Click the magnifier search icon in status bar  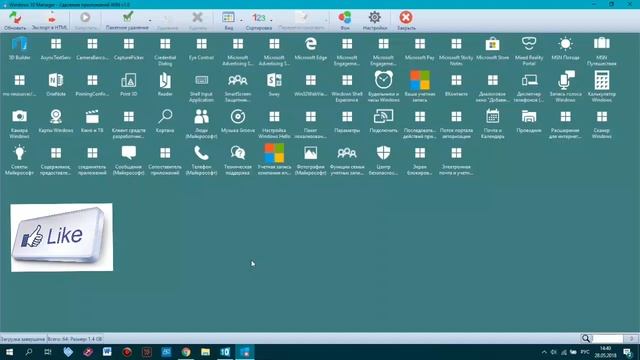coord(586,339)
